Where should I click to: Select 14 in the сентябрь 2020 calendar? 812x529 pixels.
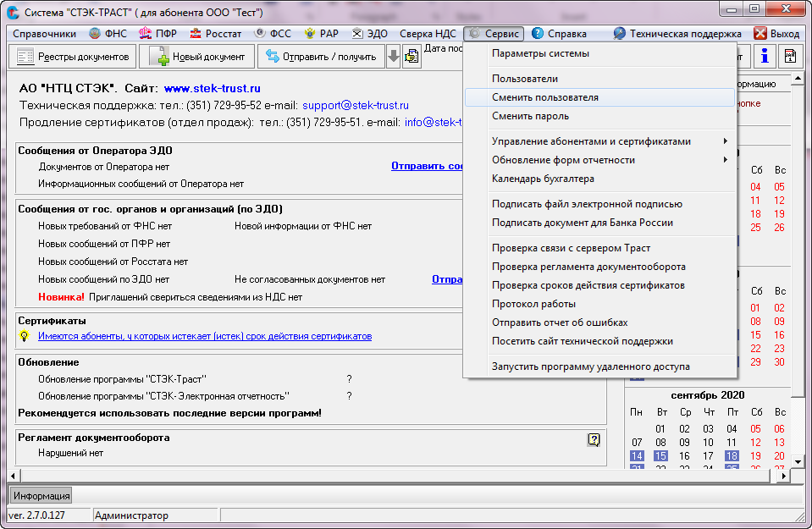tap(637, 456)
